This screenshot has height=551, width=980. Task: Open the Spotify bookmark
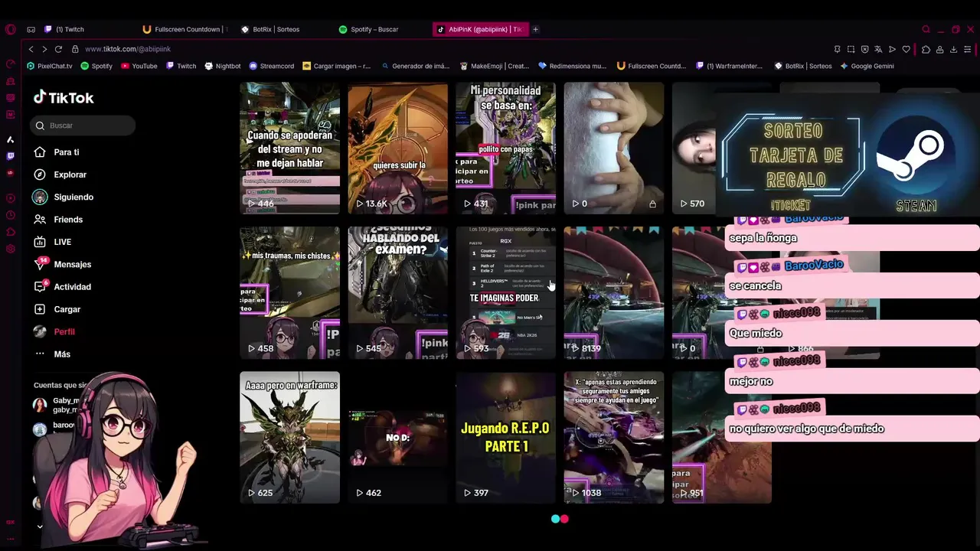(x=96, y=66)
